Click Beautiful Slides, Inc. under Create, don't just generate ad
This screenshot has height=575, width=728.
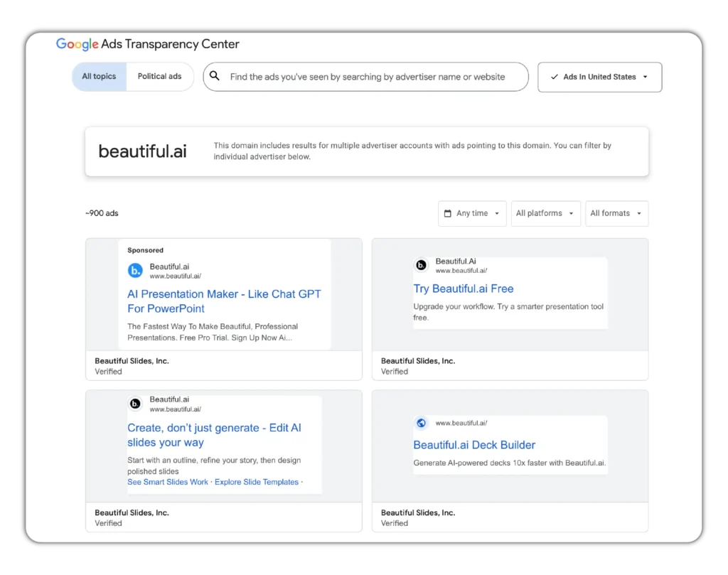tap(132, 513)
